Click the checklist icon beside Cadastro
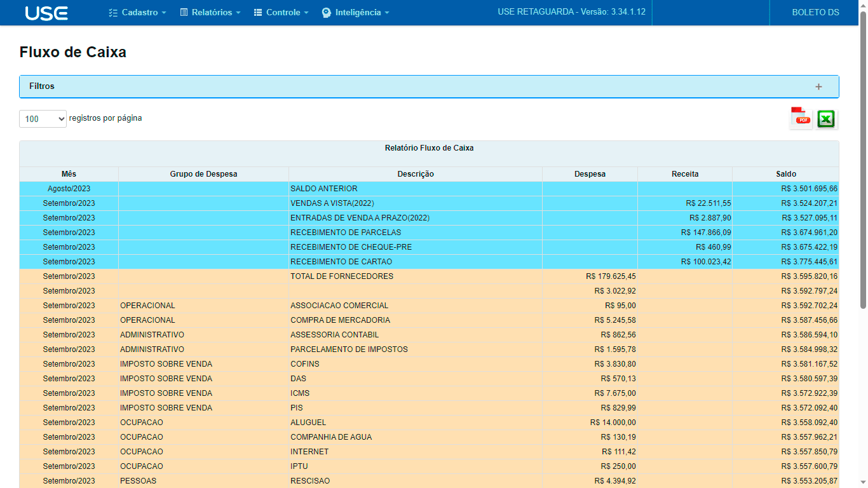This screenshot has height=488, width=868. pos(113,13)
